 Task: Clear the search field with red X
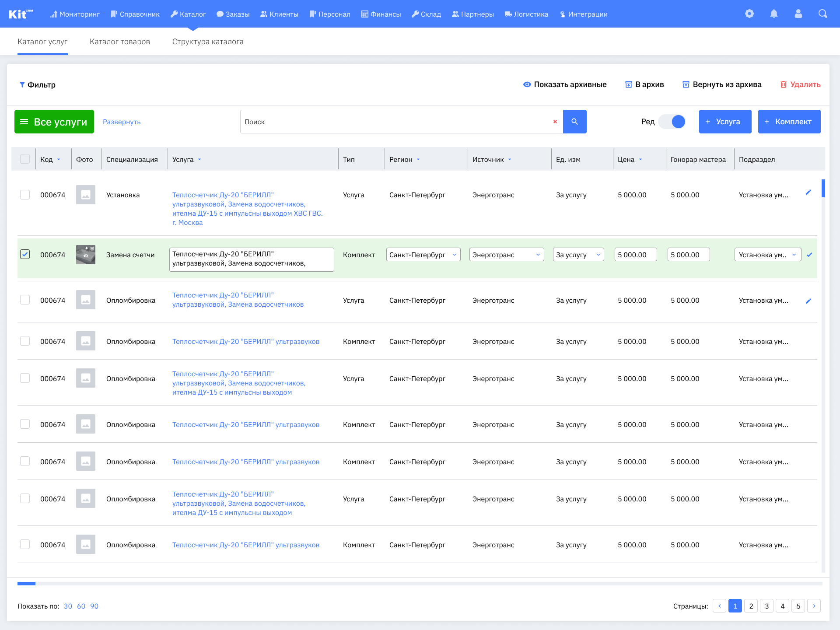tap(555, 122)
